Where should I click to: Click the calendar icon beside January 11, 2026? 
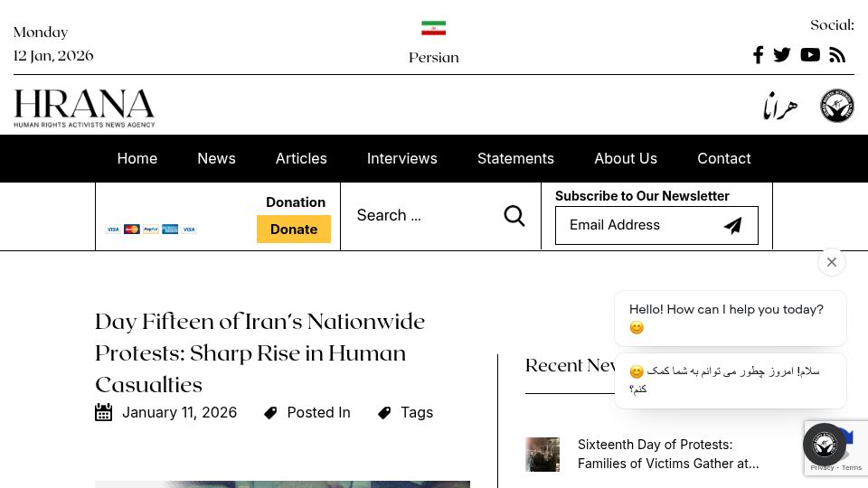(103, 412)
